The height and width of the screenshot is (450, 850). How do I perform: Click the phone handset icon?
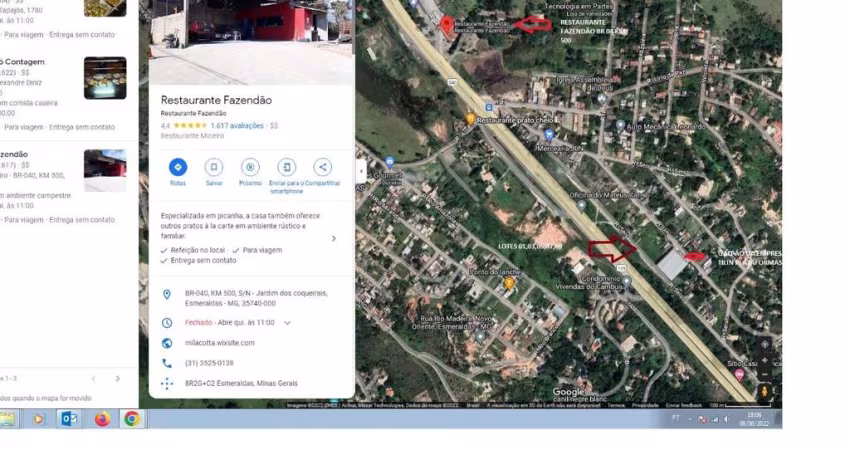tap(167, 363)
